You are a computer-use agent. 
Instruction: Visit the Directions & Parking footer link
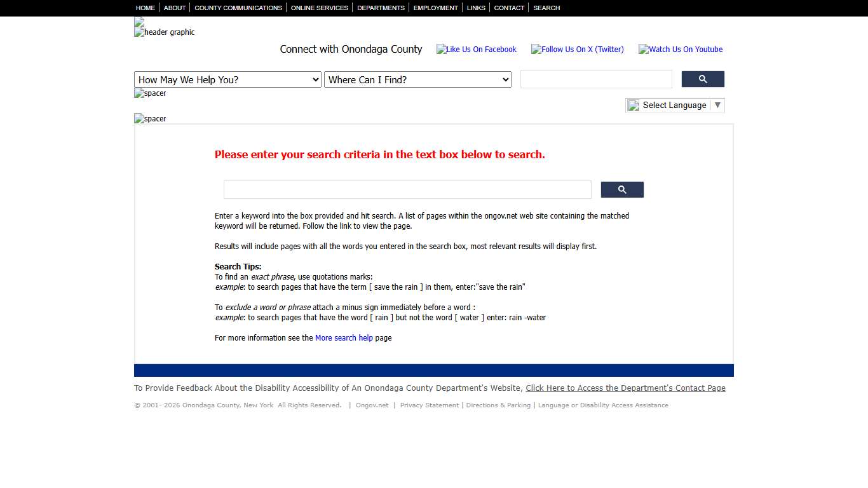click(498, 405)
